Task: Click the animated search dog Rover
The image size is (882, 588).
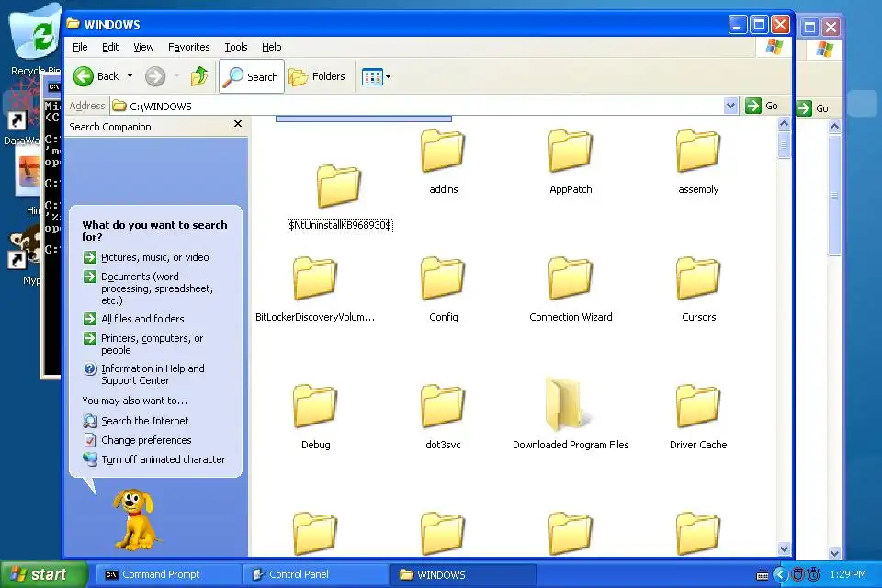Action: pyautogui.click(x=135, y=519)
